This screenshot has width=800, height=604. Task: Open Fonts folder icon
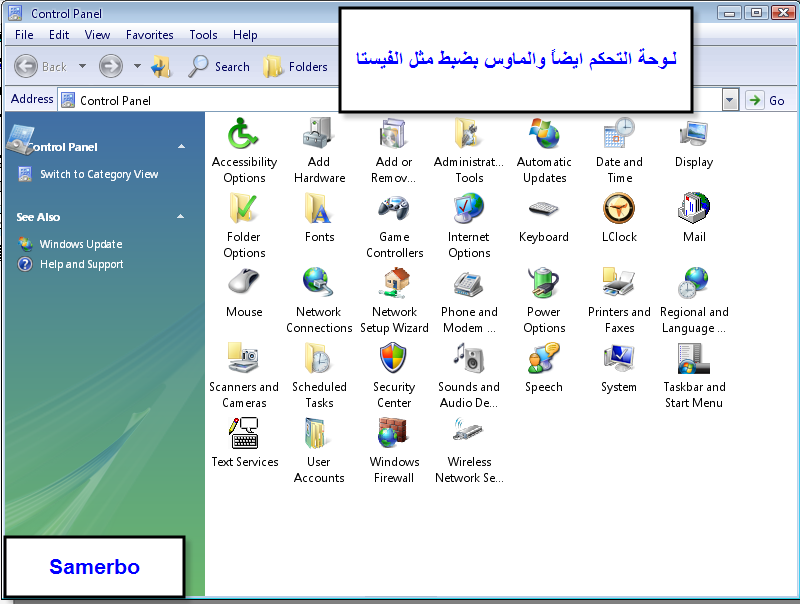319,209
